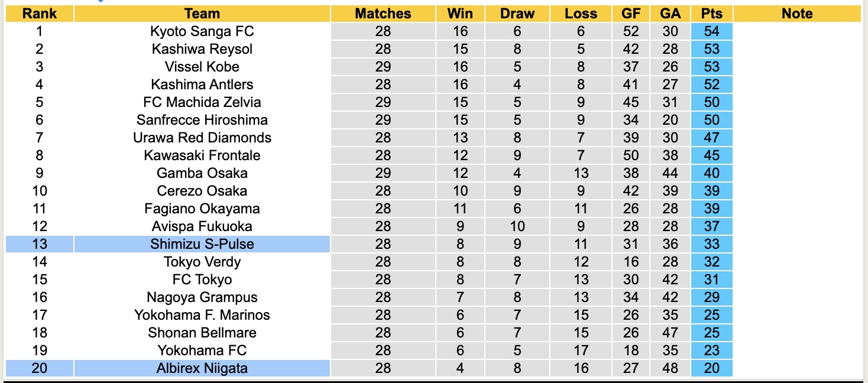
Task: Click the highlighted Shimizu S-Pulse row
Action: 202,244
